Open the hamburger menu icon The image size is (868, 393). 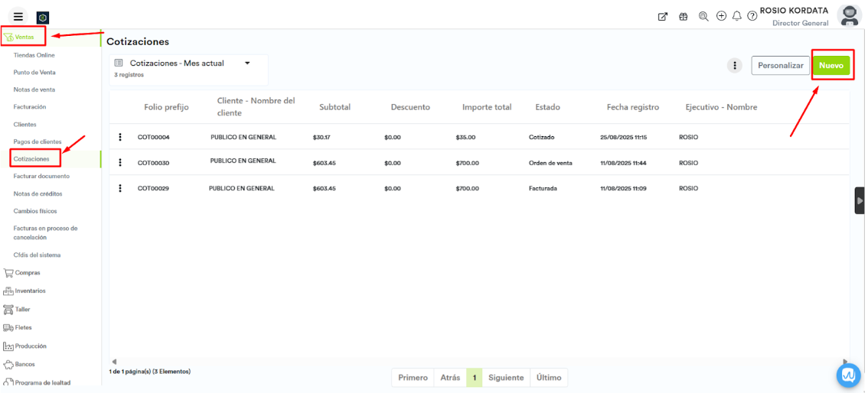18,17
